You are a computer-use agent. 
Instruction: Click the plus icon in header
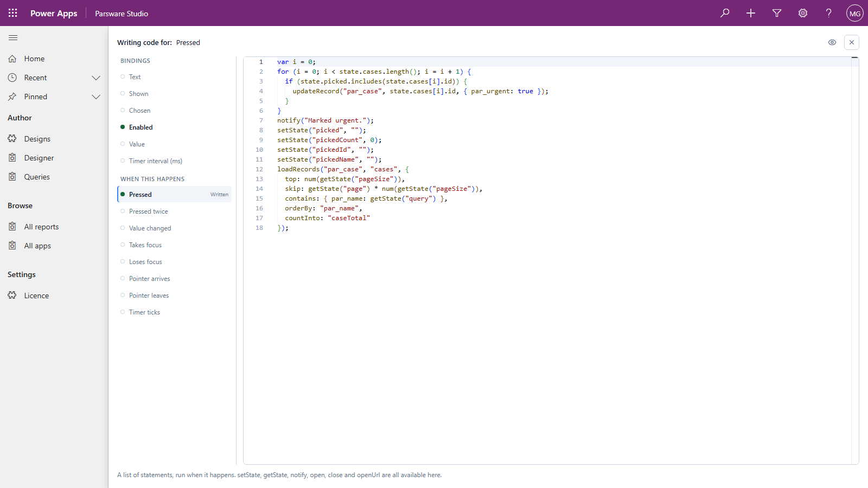751,13
